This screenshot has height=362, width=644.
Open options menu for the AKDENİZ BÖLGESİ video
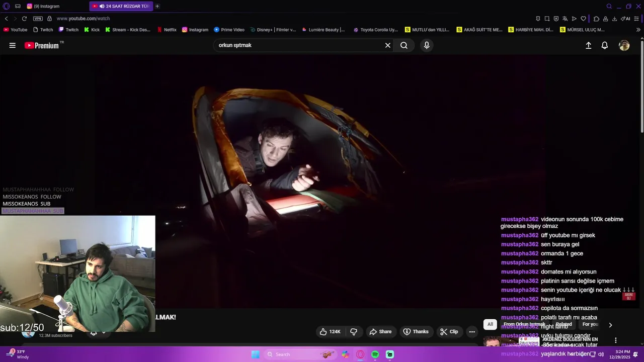click(x=615, y=340)
